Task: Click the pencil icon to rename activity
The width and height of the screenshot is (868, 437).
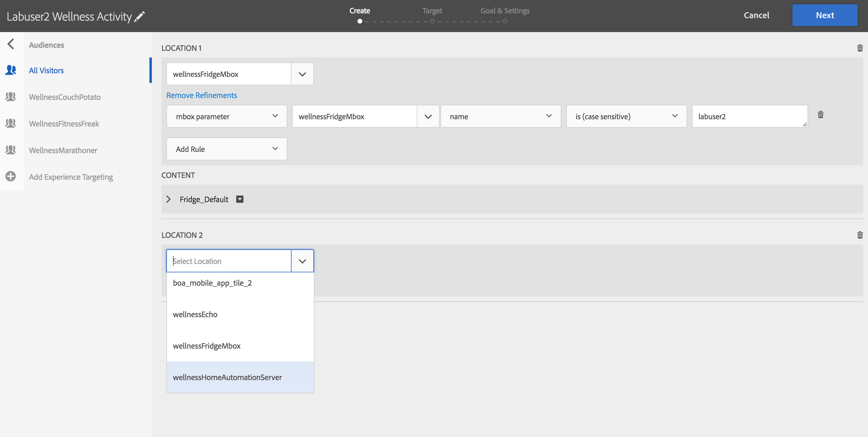Action: point(139,16)
